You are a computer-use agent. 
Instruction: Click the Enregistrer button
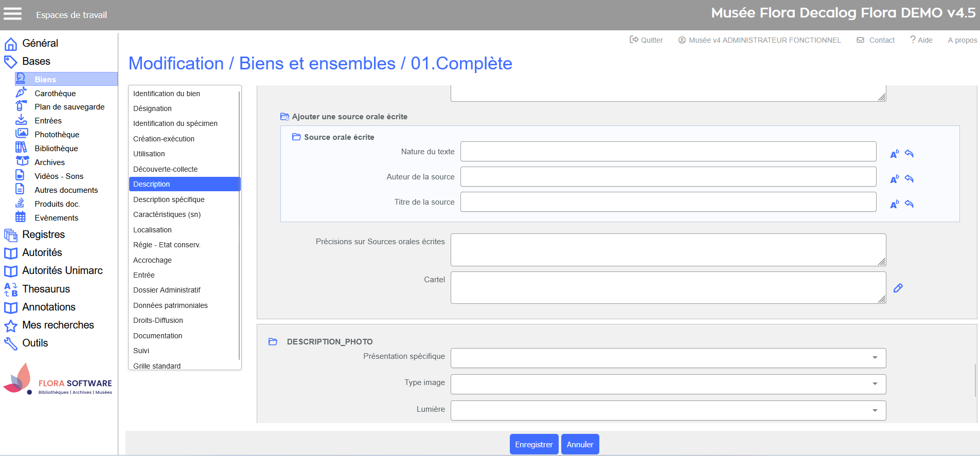tap(533, 444)
